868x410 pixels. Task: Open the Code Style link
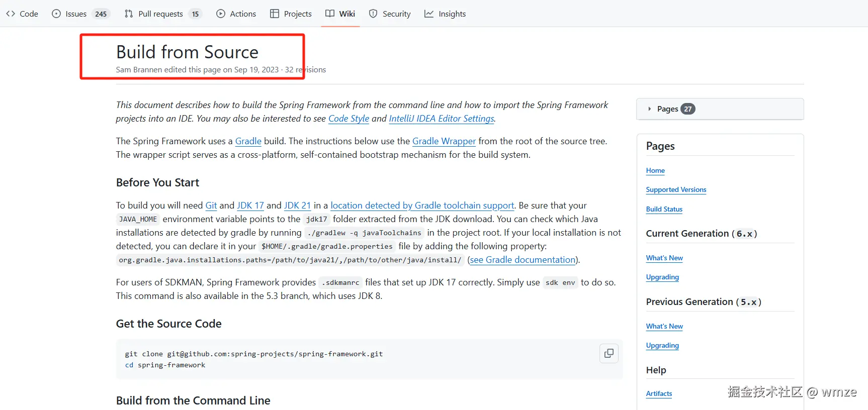[x=349, y=119]
